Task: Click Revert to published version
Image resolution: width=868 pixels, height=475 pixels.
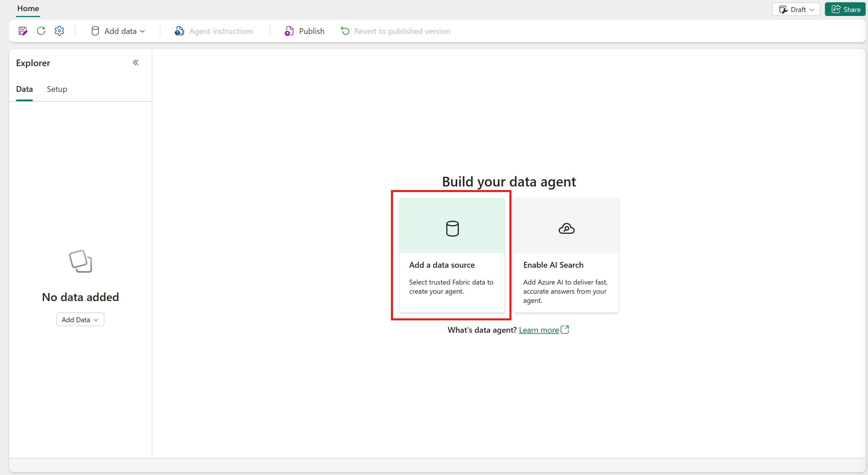Action: pyautogui.click(x=395, y=31)
